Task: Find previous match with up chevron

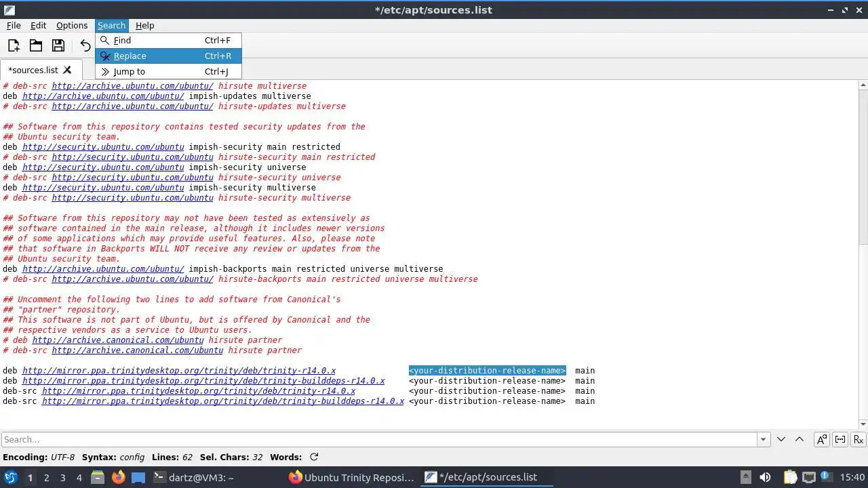Action: 799,439
